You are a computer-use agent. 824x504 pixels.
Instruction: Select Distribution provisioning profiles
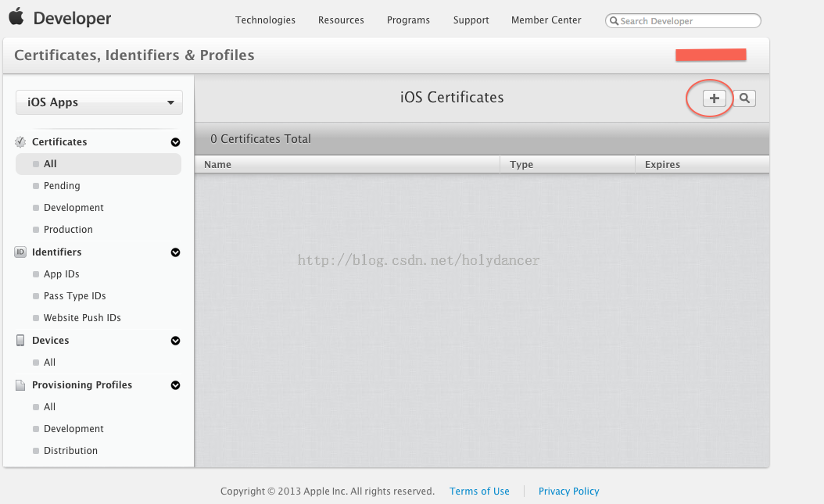(70, 450)
